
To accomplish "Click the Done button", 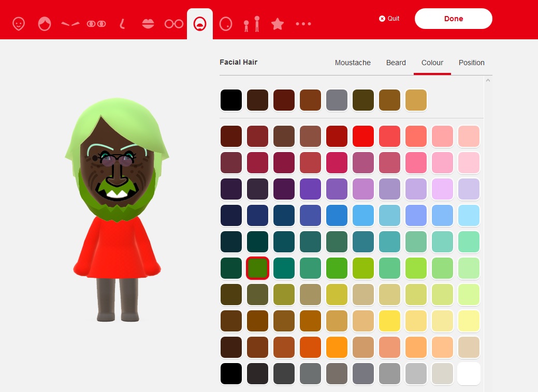I will coord(454,19).
